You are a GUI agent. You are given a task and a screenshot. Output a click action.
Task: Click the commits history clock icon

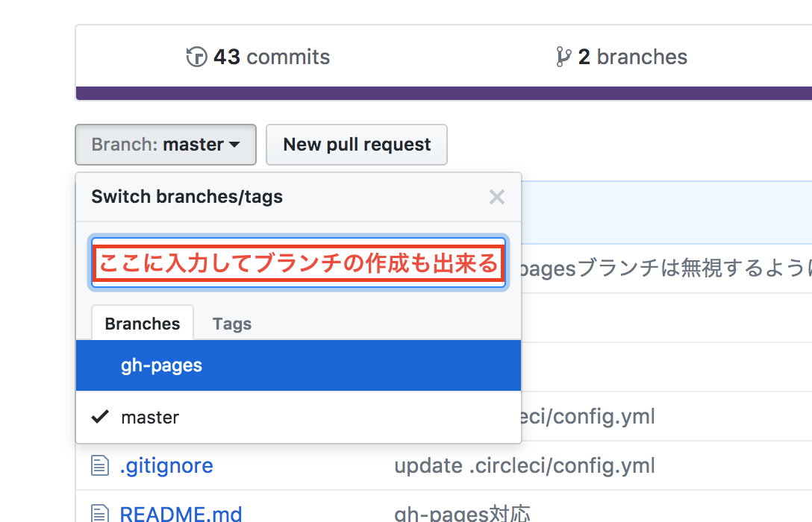click(x=197, y=57)
